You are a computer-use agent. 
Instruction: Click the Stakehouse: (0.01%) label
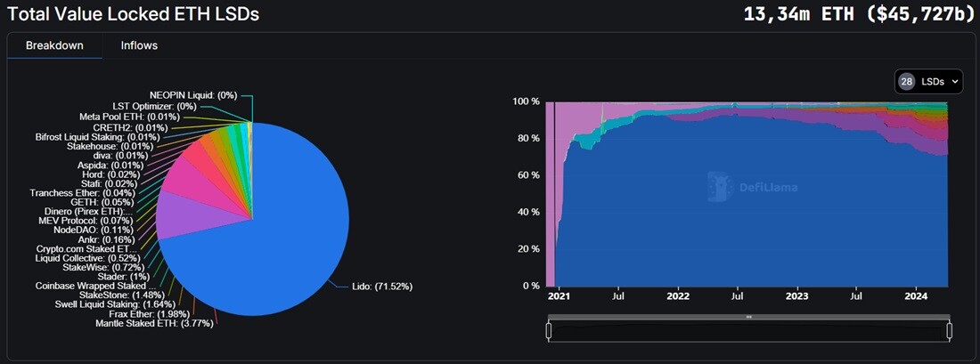coord(110,146)
